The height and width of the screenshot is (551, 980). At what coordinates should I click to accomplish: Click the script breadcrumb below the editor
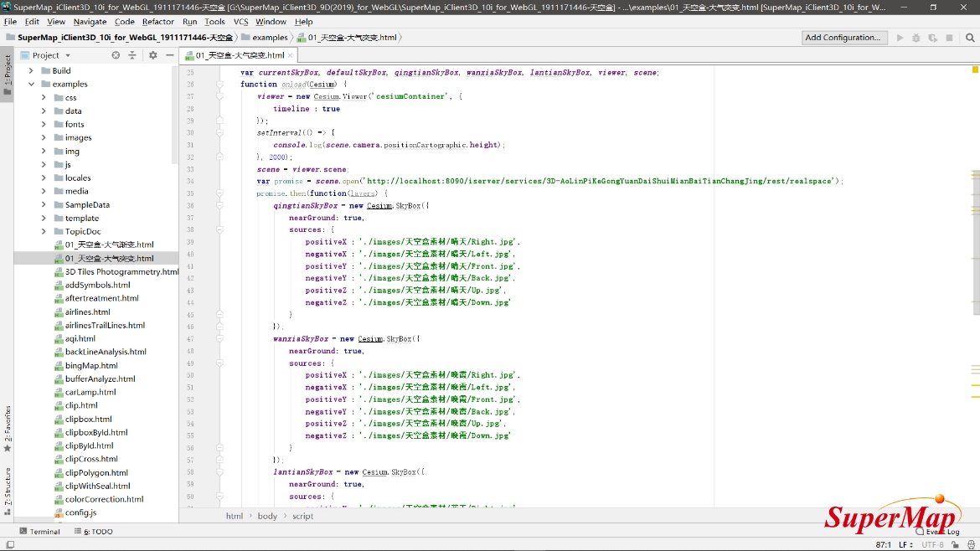point(302,517)
